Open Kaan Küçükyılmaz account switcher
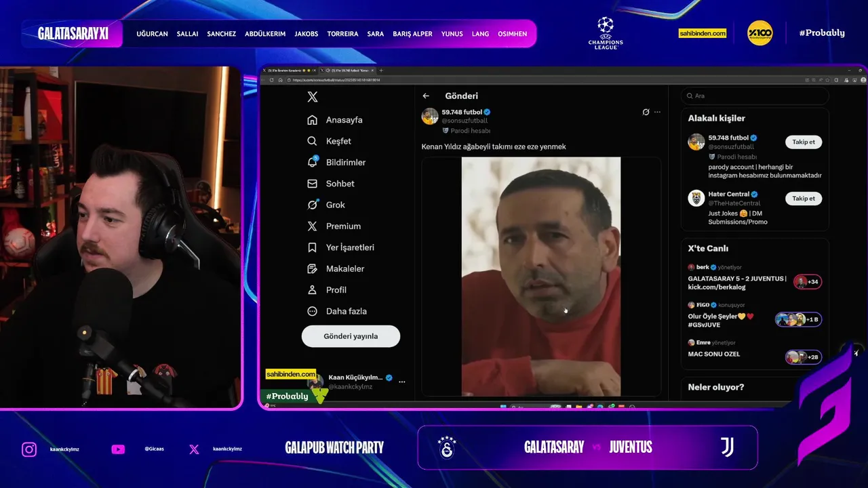 [356, 382]
